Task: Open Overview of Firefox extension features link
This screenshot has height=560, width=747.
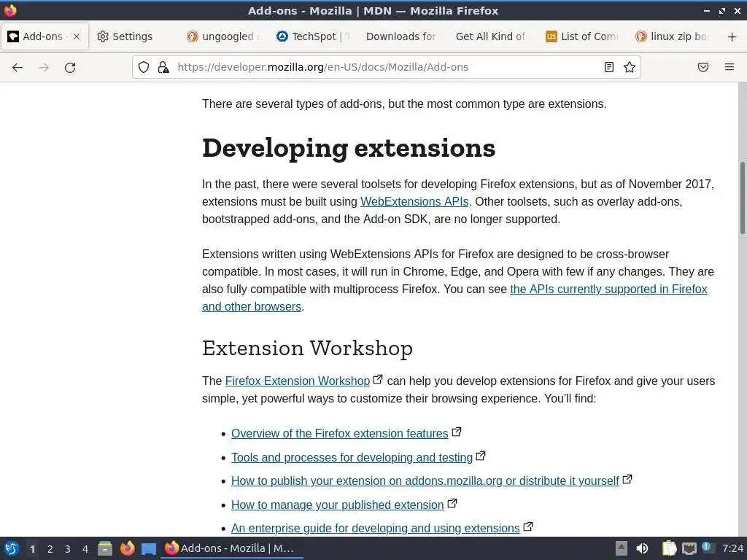Action: click(x=340, y=434)
